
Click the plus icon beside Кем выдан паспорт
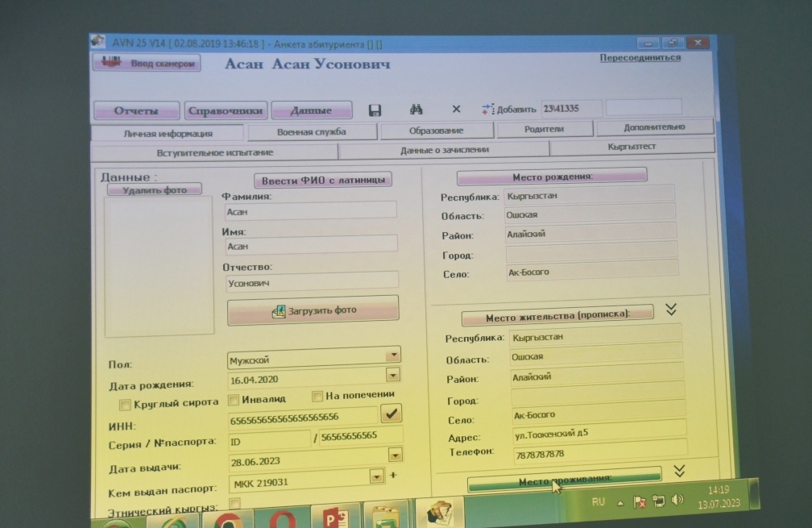[x=394, y=475]
